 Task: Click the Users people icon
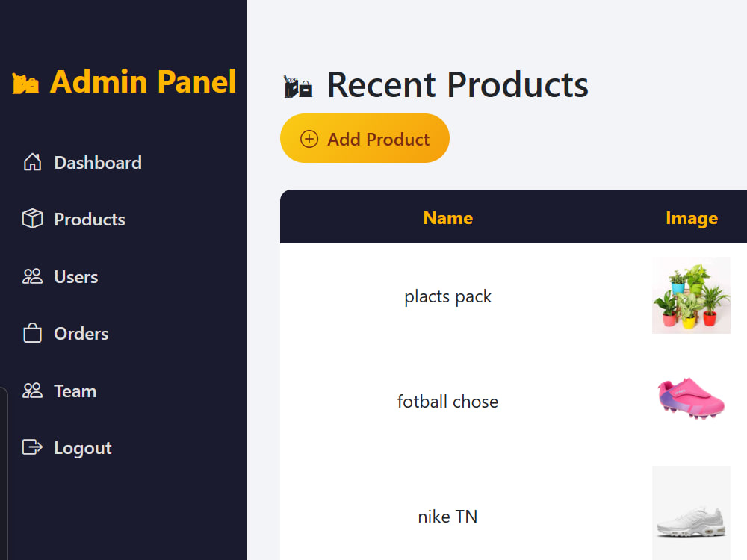pyautogui.click(x=32, y=276)
